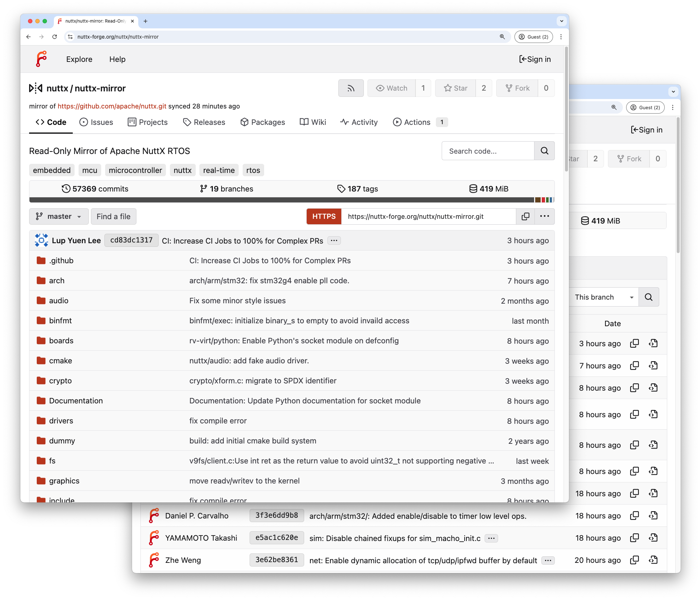Open the more clone options ellipsis button
The image size is (700, 600).
(545, 216)
